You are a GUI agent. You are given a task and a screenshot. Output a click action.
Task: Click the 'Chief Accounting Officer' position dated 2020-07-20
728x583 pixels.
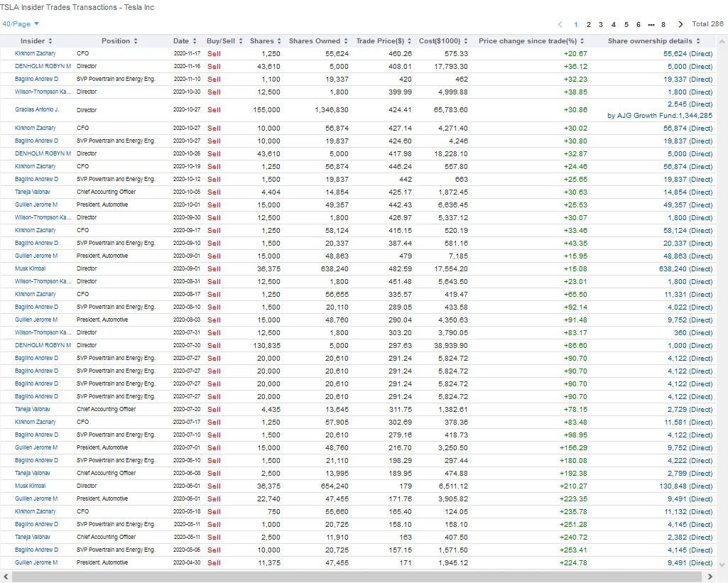click(107, 410)
